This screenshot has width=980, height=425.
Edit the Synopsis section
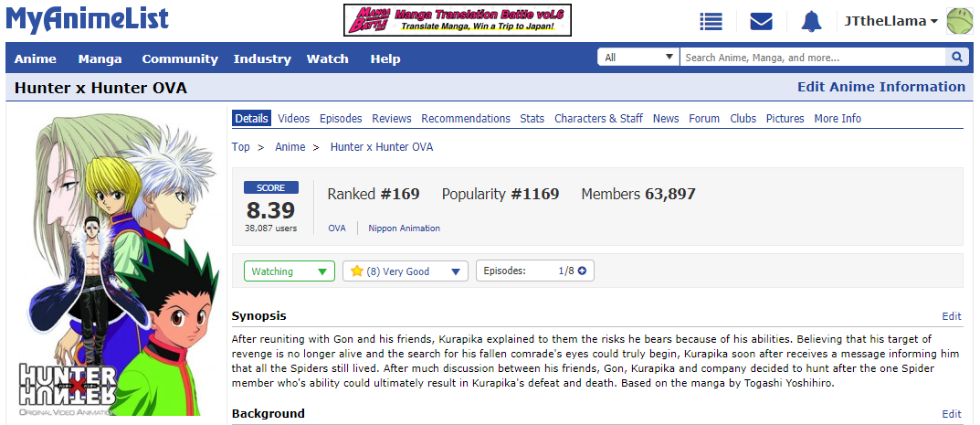tap(952, 316)
